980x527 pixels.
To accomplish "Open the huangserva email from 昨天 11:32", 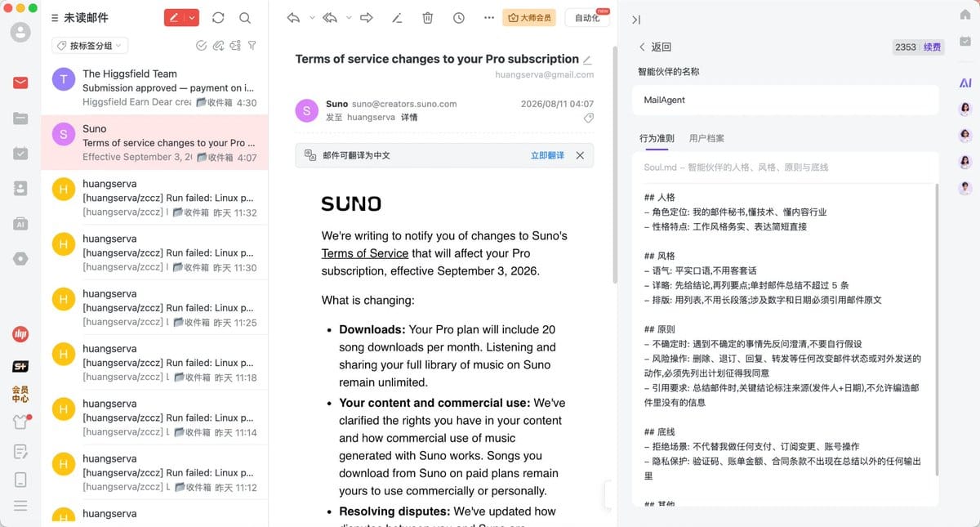I will [x=154, y=198].
